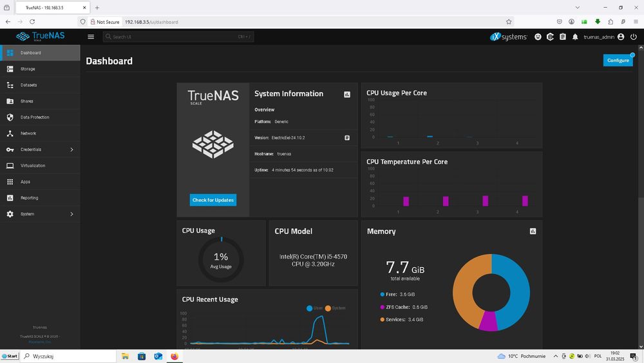Click the Check for Updates button
644x363 pixels.
pyautogui.click(x=213, y=200)
